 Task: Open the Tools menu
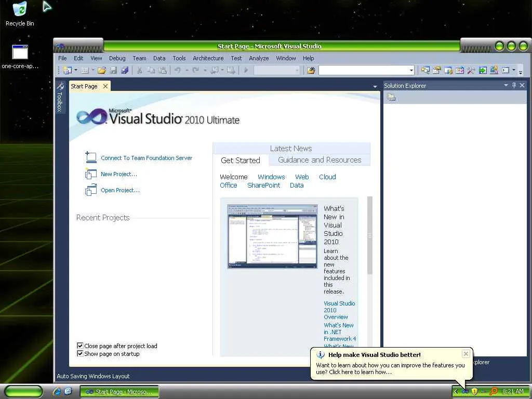[179, 58]
